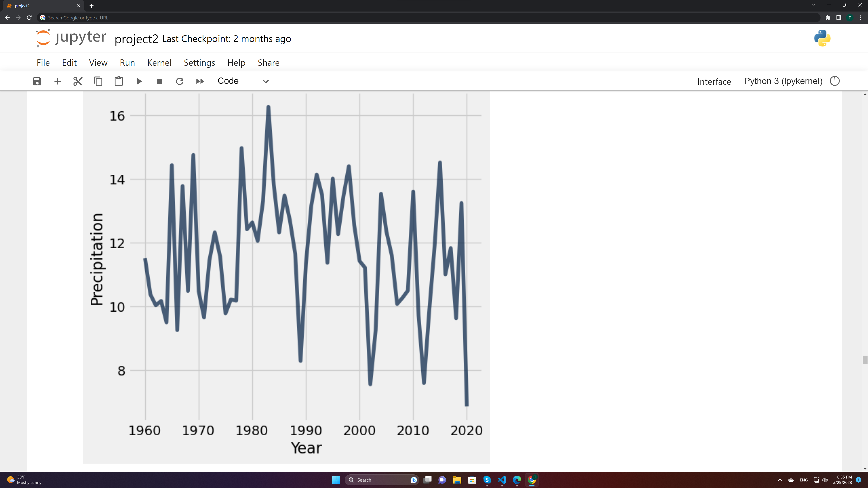Copy the selected cell
The height and width of the screenshot is (488, 868).
click(x=98, y=81)
